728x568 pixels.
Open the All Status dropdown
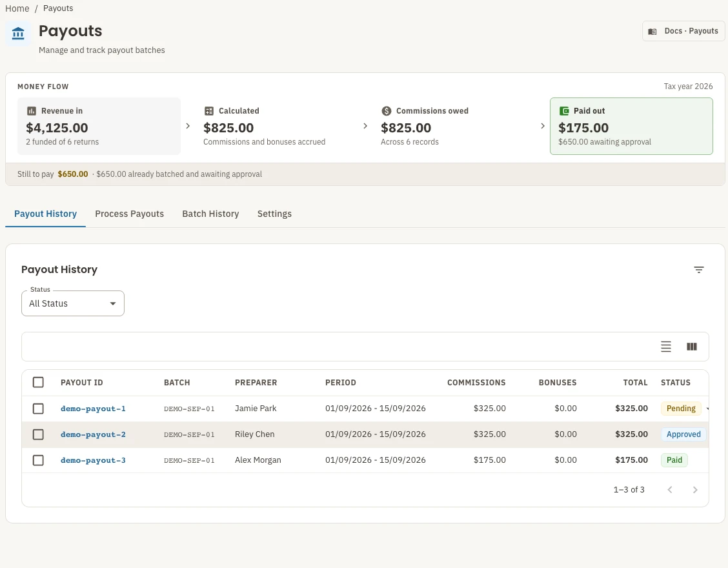pyautogui.click(x=73, y=303)
